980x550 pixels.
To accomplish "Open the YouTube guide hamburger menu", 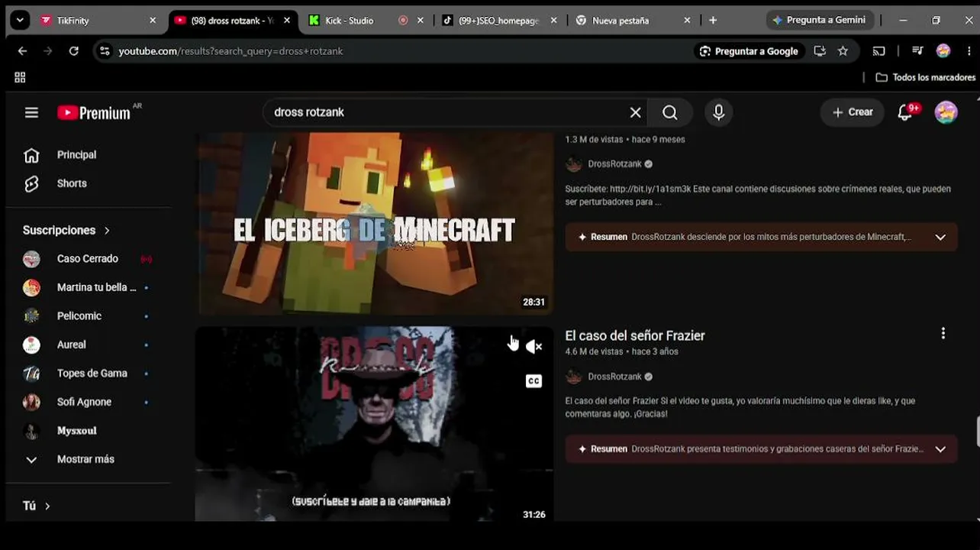I will pos(31,112).
